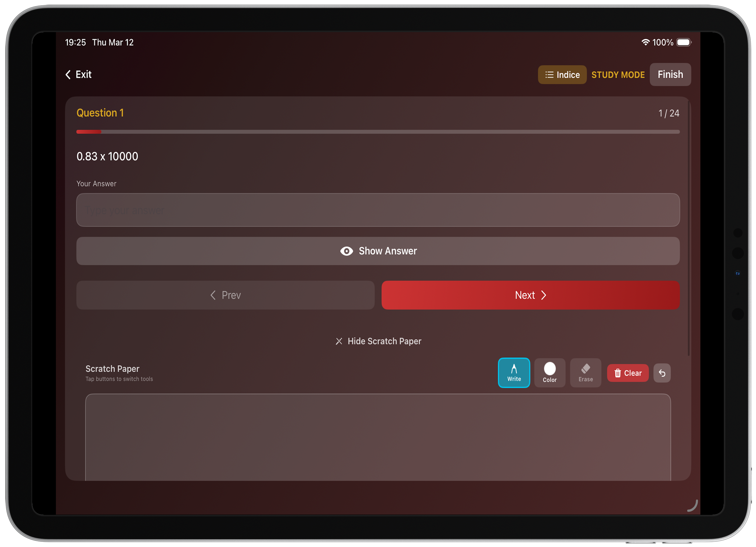
Task: Click the question progress bar
Action: coord(378,132)
